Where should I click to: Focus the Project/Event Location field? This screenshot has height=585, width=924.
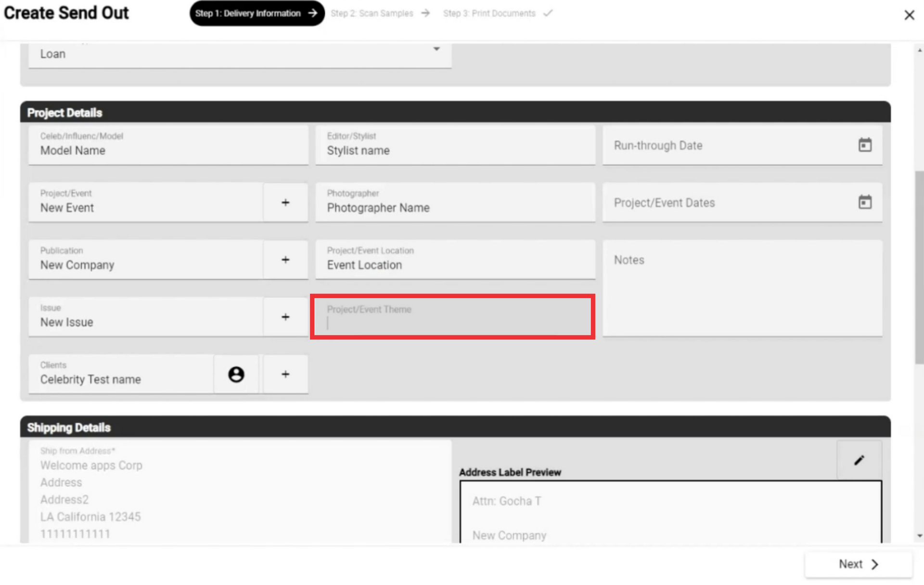coord(455,260)
